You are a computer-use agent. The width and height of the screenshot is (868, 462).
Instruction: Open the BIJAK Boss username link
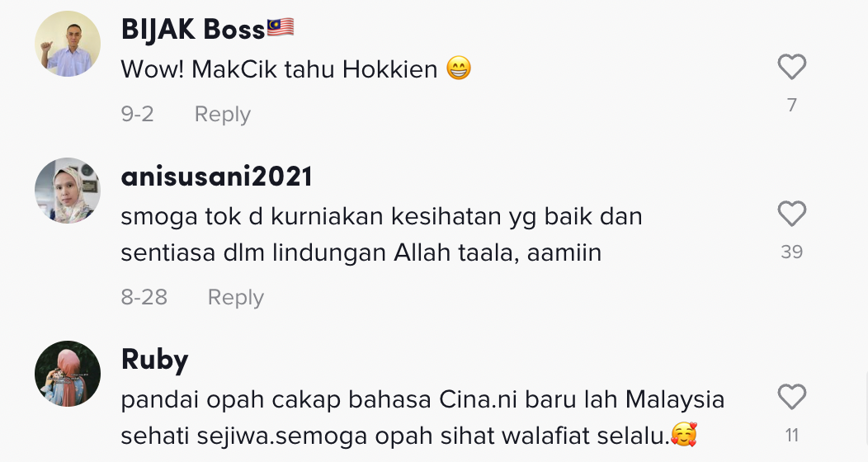tap(193, 30)
